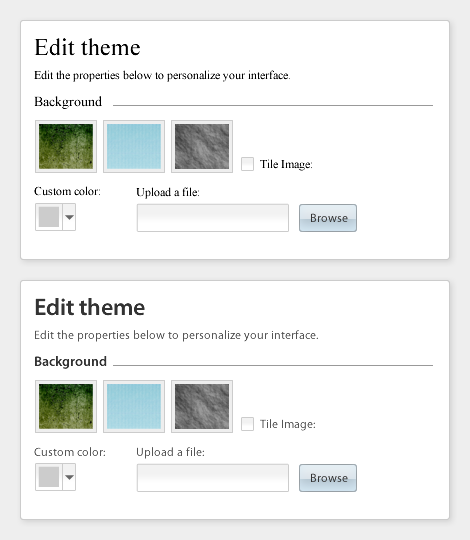
Task: Click Tile Image label in top panel
Action: point(286,164)
